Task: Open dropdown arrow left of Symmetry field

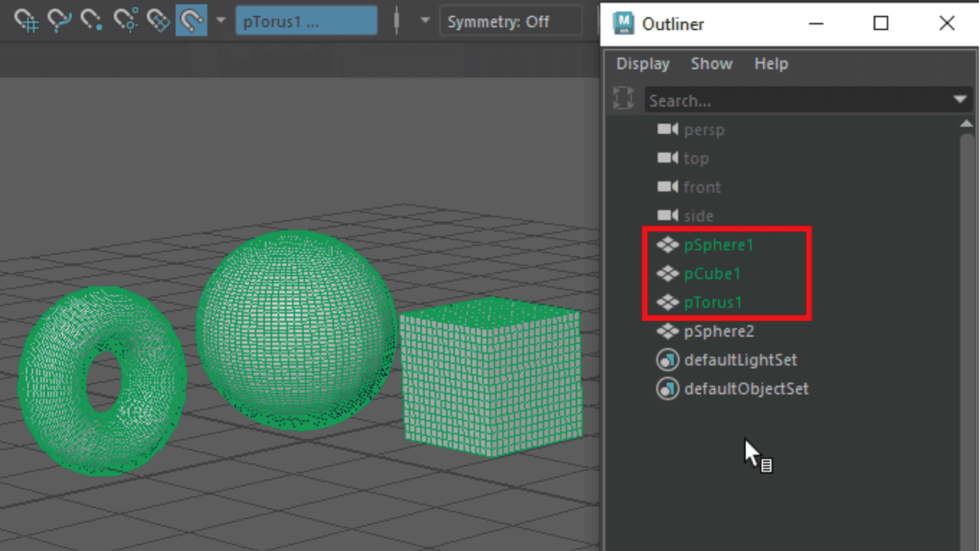Action: [426, 21]
